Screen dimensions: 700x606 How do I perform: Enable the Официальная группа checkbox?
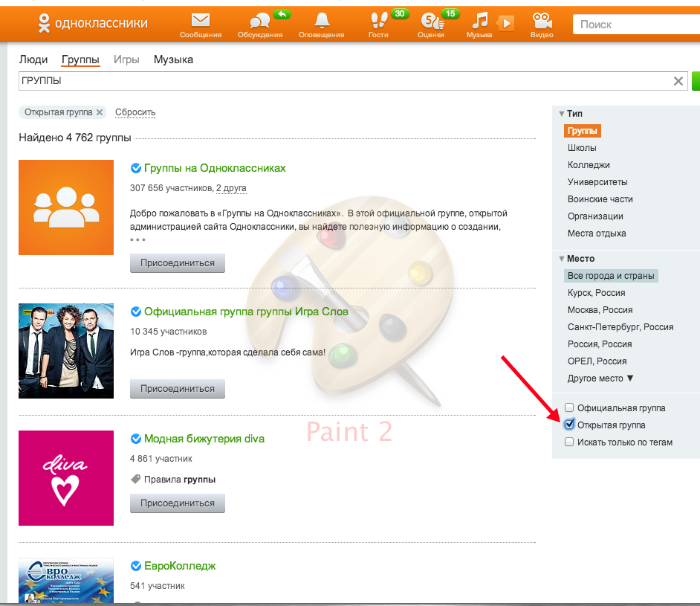point(569,407)
